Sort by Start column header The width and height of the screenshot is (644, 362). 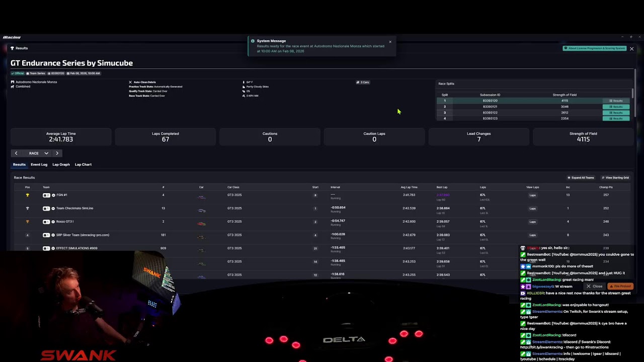point(315,188)
